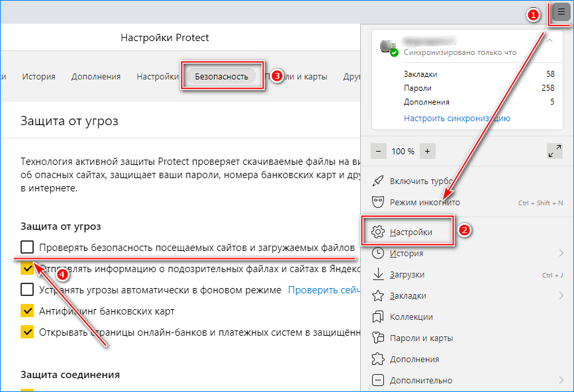Image resolution: width=574 pixels, height=392 pixels.
Task: Click the Incognito mask icon
Action: pos(378,202)
